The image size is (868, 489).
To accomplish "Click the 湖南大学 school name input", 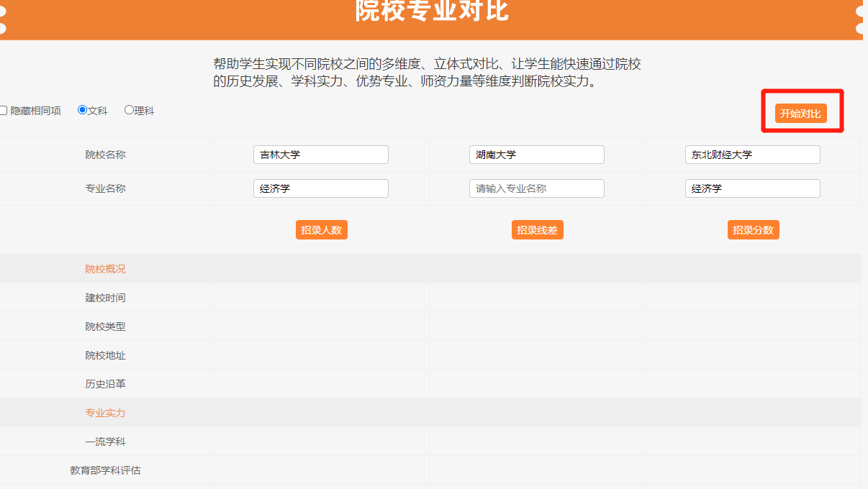I will pyautogui.click(x=536, y=155).
